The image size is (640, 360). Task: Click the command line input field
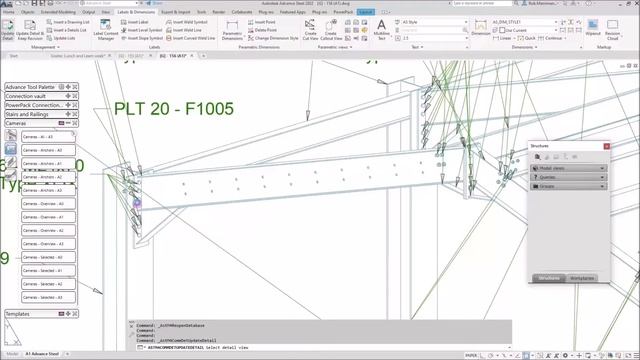[323, 347]
